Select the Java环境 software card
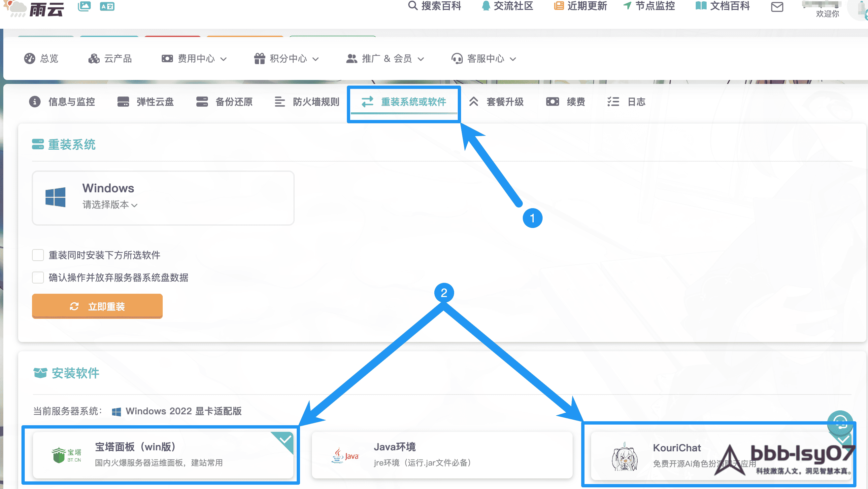Viewport: 868px width, 489px height. [x=442, y=455]
